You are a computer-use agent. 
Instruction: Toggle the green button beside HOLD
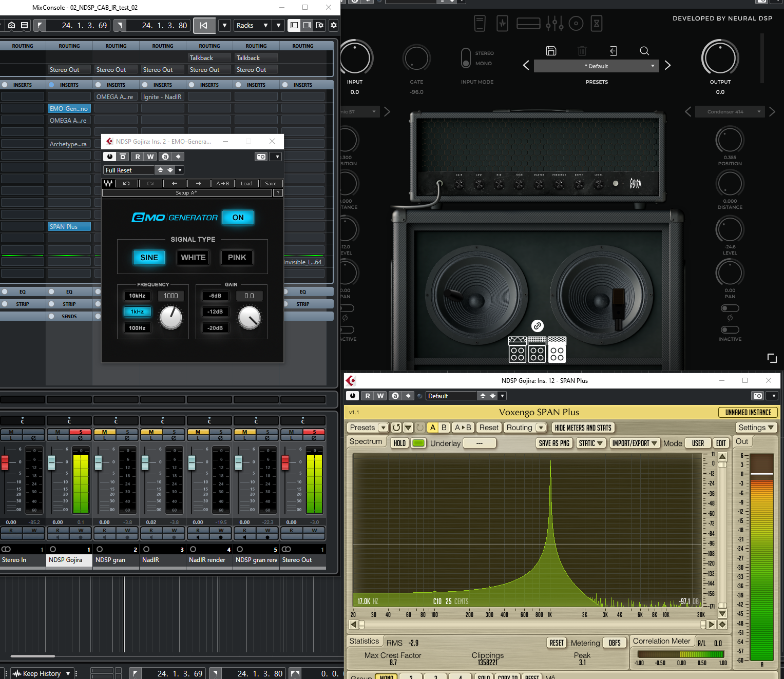tap(418, 443)
